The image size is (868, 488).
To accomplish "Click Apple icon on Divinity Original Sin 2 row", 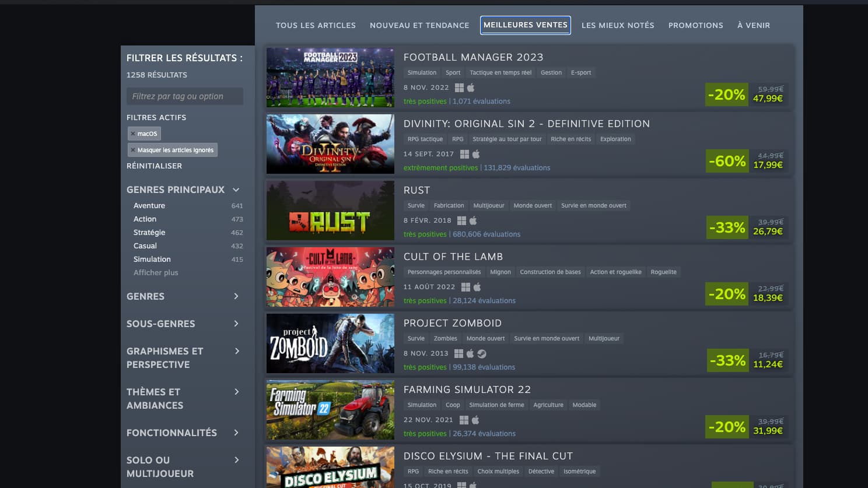I will click(476, 154).
